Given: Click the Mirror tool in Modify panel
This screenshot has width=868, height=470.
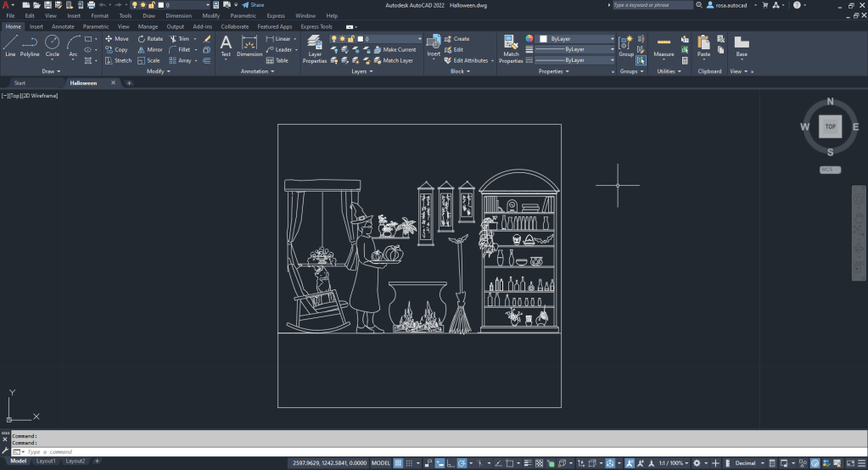Looking at the screenshot, I should click(x=149, y=49).
